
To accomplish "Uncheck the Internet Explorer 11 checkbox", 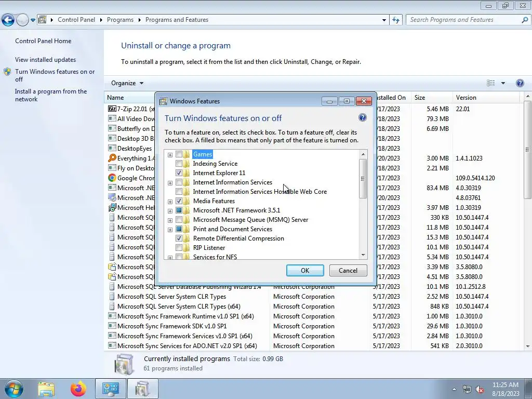I will point(179,173).
